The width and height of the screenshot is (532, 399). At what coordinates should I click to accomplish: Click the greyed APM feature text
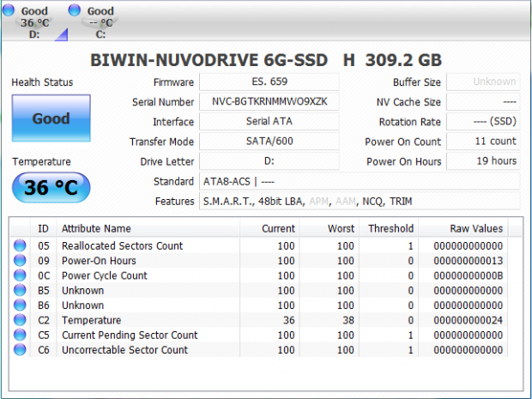tap(318, 201)
